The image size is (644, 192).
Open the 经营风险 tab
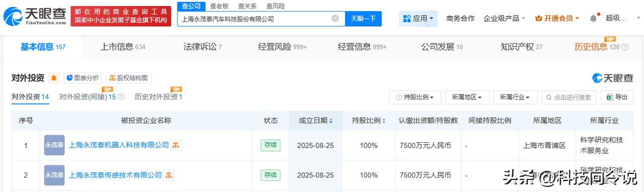[282, 47]
